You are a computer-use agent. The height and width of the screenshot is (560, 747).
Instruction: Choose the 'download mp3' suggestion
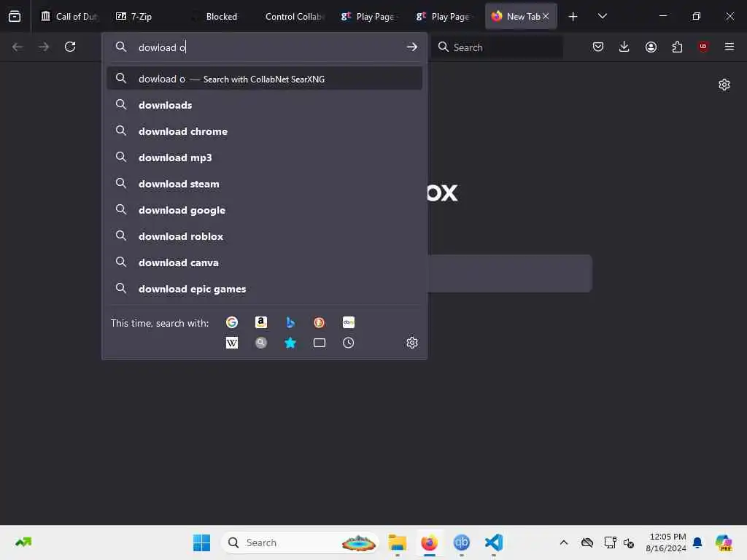coord(264,157)
